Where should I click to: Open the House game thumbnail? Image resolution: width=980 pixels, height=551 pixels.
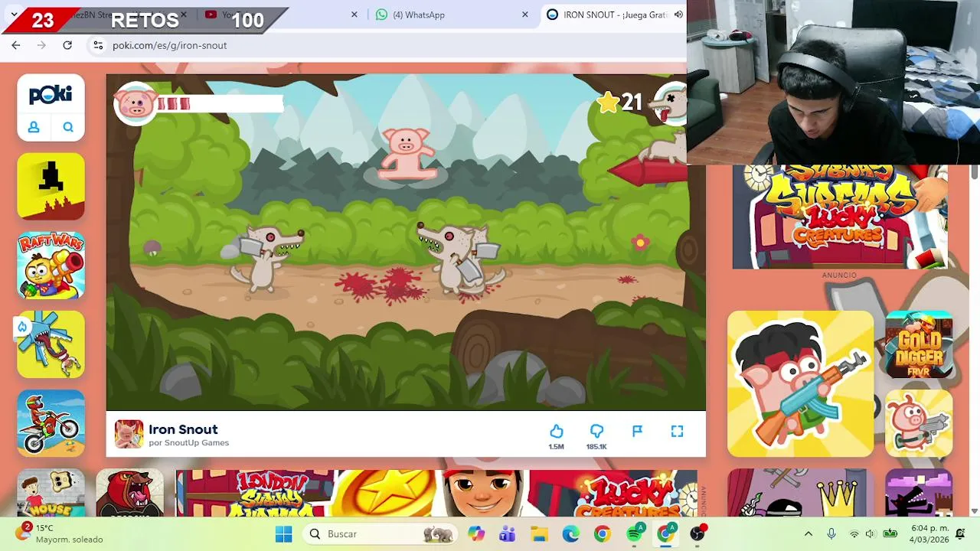click(51, 493)
